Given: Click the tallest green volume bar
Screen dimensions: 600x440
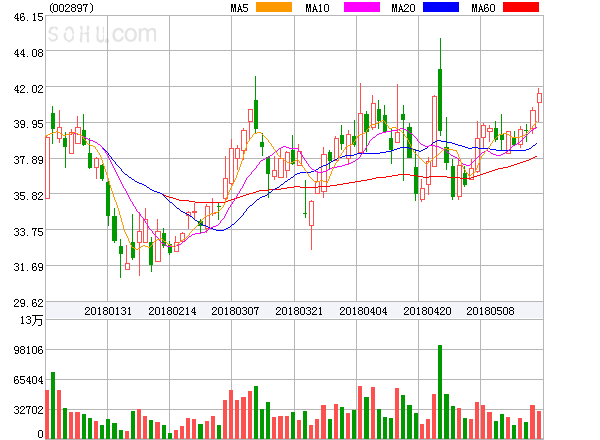Looking at the screenshot, I should pos(440,392).
